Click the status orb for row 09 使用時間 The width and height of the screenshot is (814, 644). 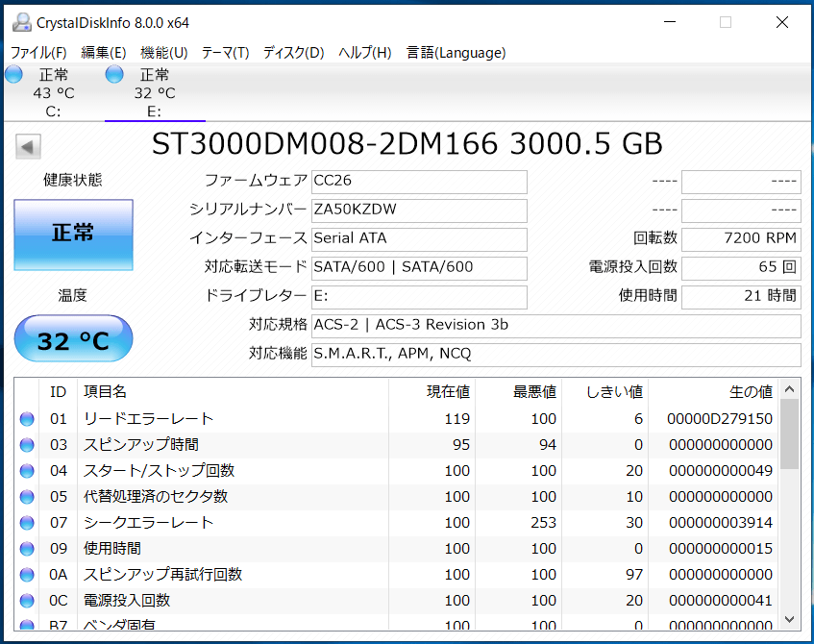(x=27, y=549)
